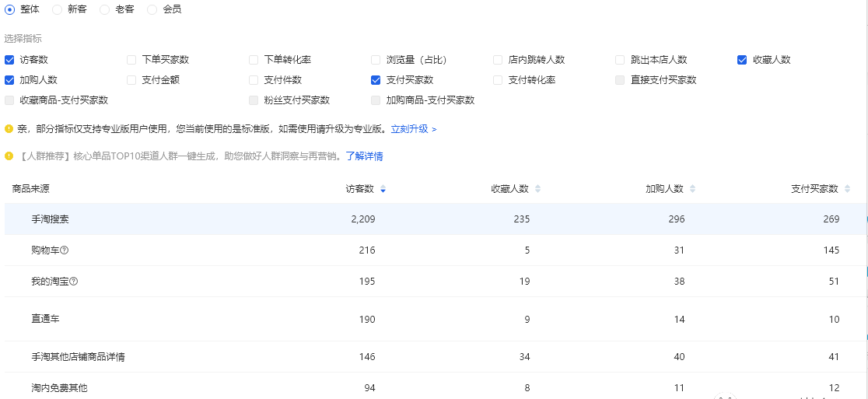Click the 加购人数 column header text
Screen dimensions: 868x399
(664, 189)
